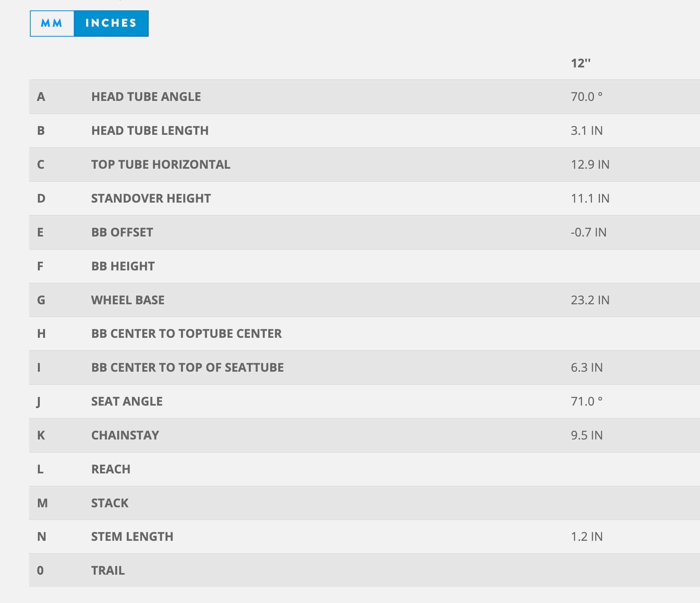The image size is (700, 603).
Task: Select BB Center to Top of Seattube
Action: click(x=187, y=367)
